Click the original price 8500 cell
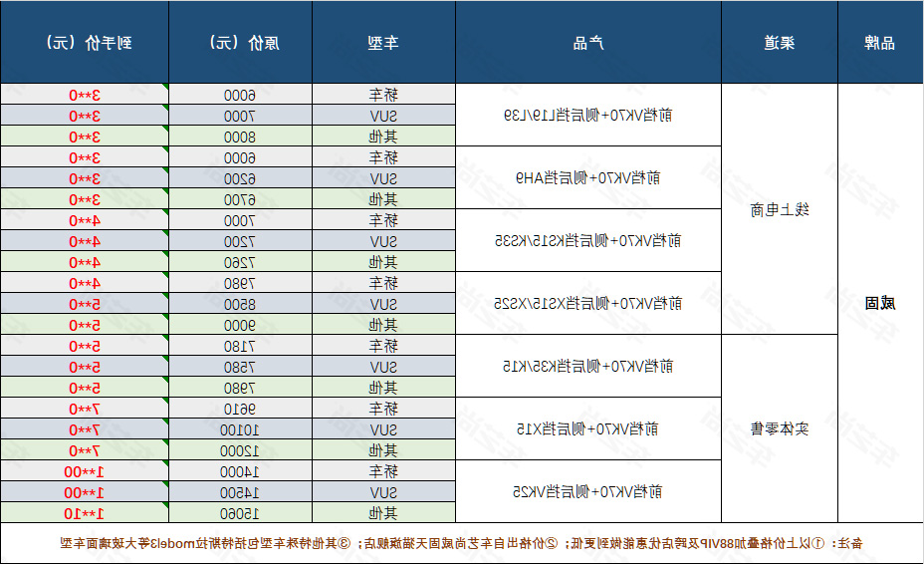924x564 pixels. click(x=240, y=304)
